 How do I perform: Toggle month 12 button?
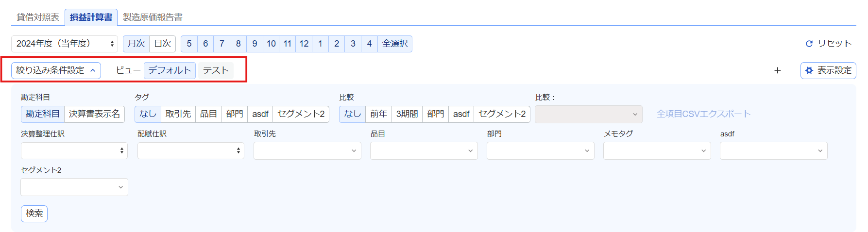coord(304,44)
